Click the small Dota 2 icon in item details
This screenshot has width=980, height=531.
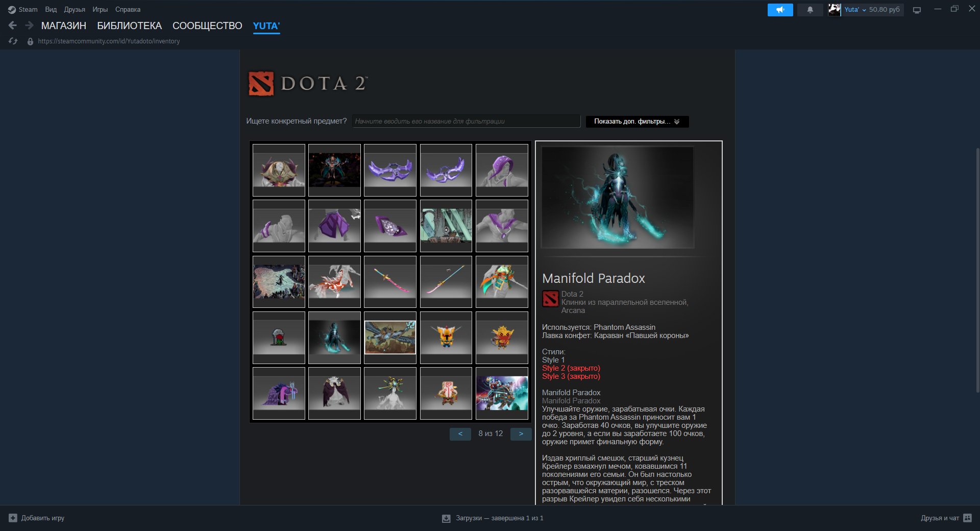point(550,299)
